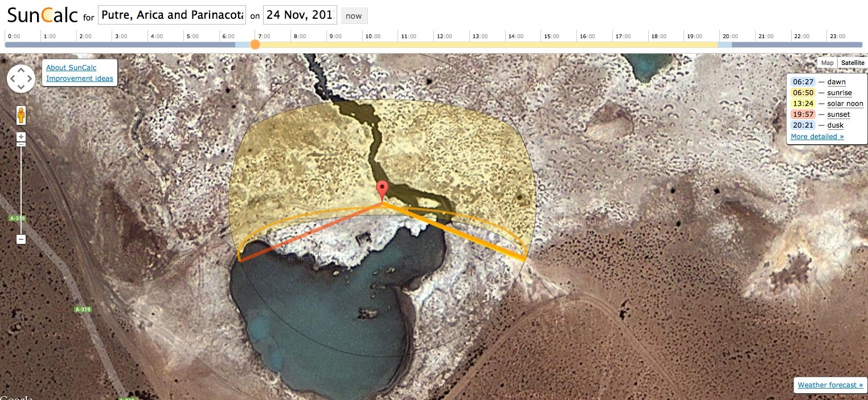Pan the map up with arrow control
The height and width of the screenshot is (400, 868).
tap(21, 70)
